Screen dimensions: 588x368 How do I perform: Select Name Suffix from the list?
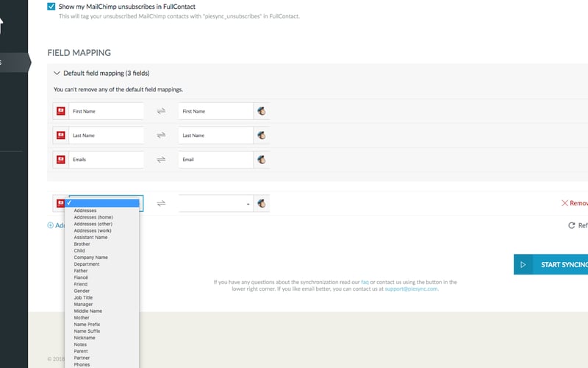87,331
